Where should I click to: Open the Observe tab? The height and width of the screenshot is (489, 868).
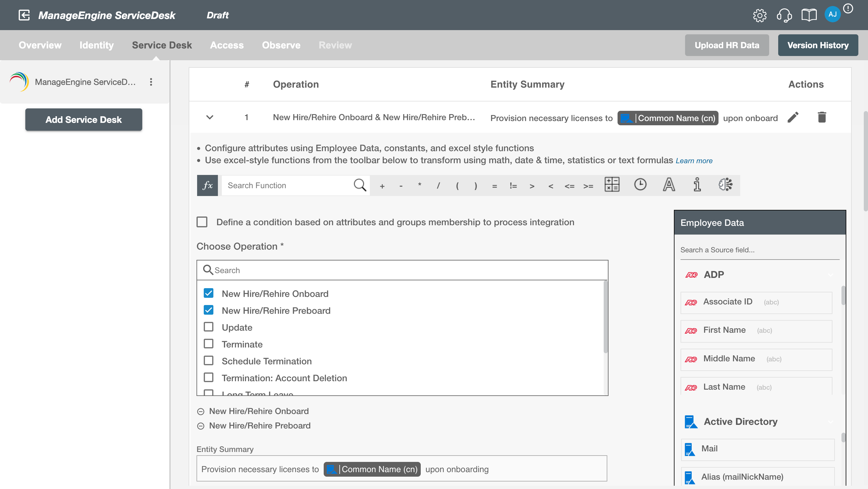click(x=281, y=45)
